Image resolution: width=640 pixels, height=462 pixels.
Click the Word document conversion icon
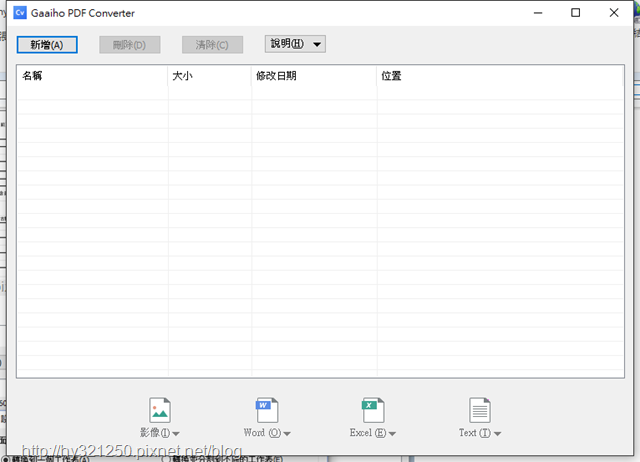click(x=267, y=410)
